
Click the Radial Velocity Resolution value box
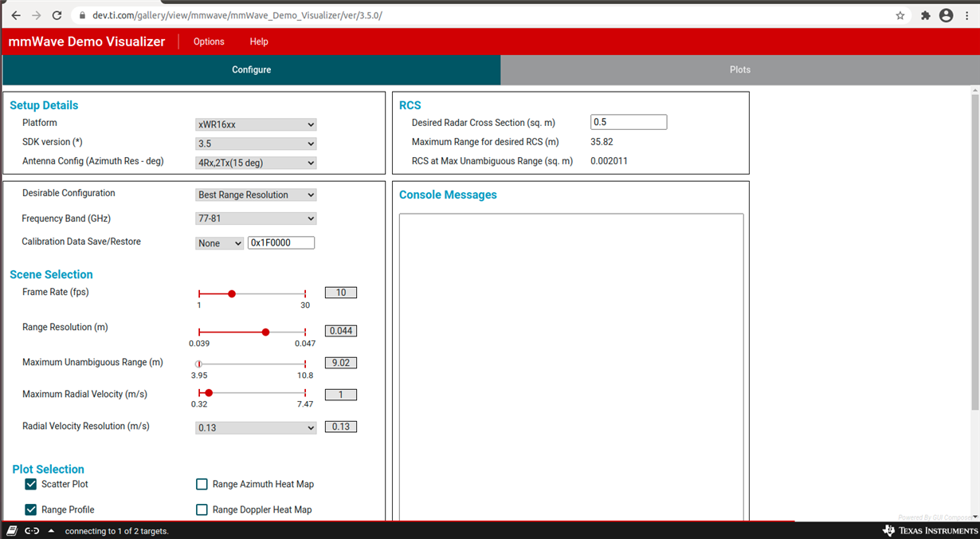341,427
